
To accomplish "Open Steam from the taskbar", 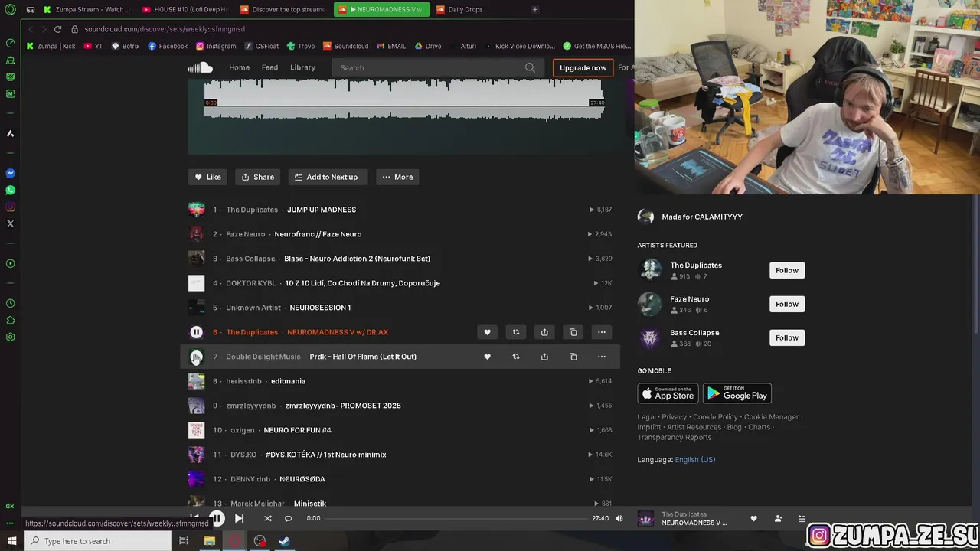I will point(283,541).
